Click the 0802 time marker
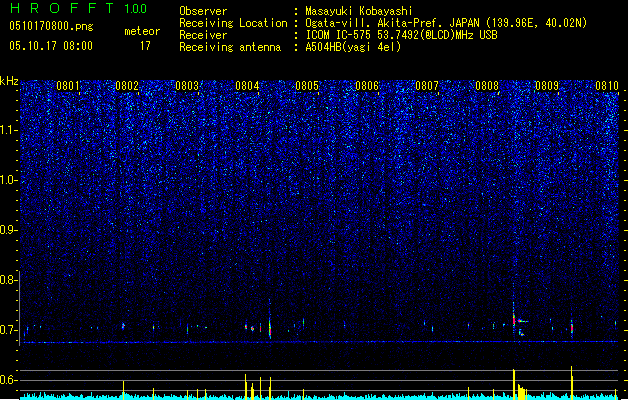Viewport: 629px width, 400px height. click(x=127, y=86)
